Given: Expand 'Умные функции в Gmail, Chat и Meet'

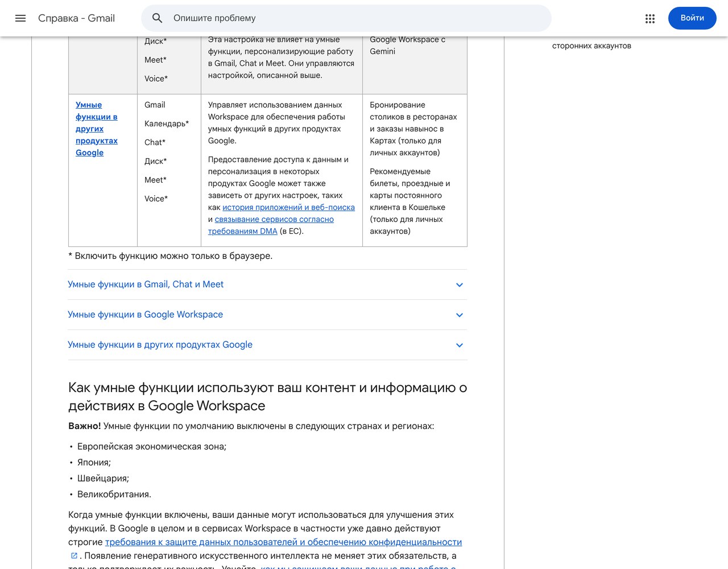Looking at the screenshot, I should [x=267, y=284].
